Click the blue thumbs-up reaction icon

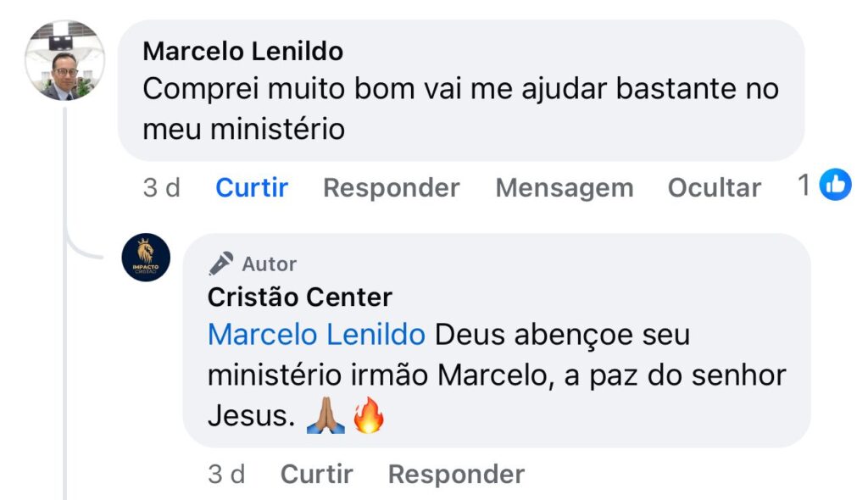tap(835, 185)
